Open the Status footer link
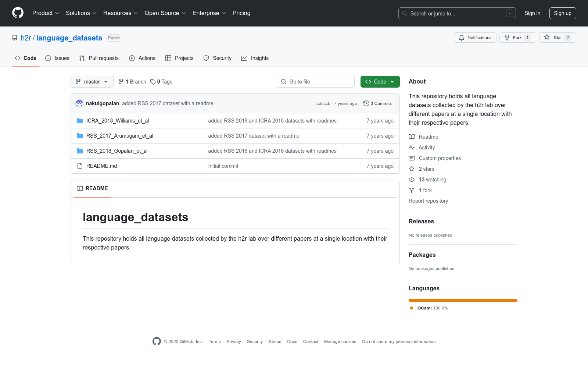 [x=275, y=342]
